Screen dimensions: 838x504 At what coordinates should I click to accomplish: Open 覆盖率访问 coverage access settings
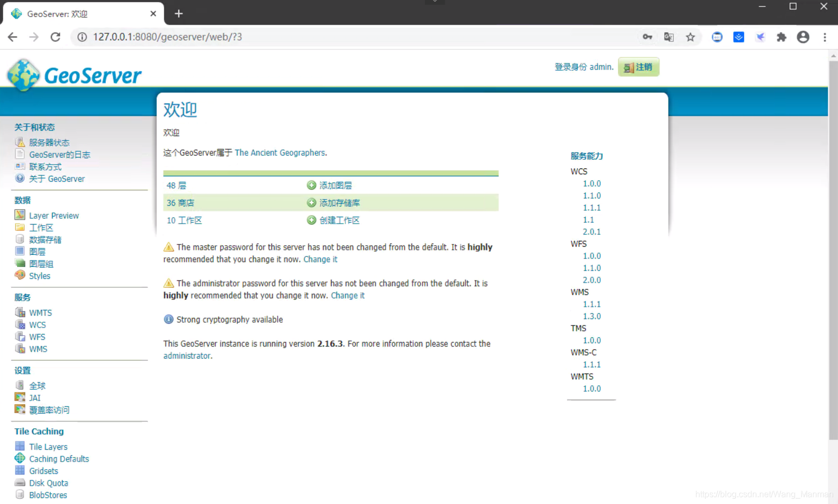(x=49, y=410)
